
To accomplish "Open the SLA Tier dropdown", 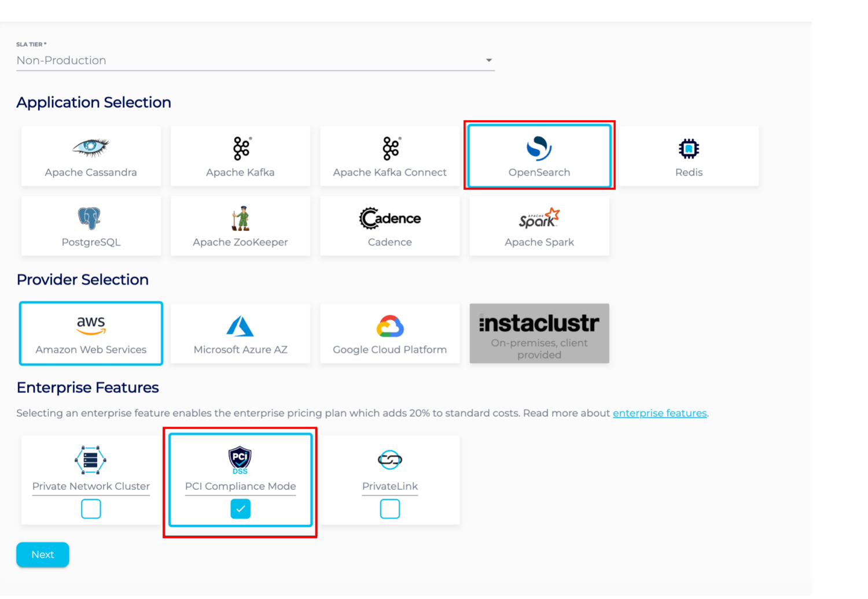I will [255, 60].
